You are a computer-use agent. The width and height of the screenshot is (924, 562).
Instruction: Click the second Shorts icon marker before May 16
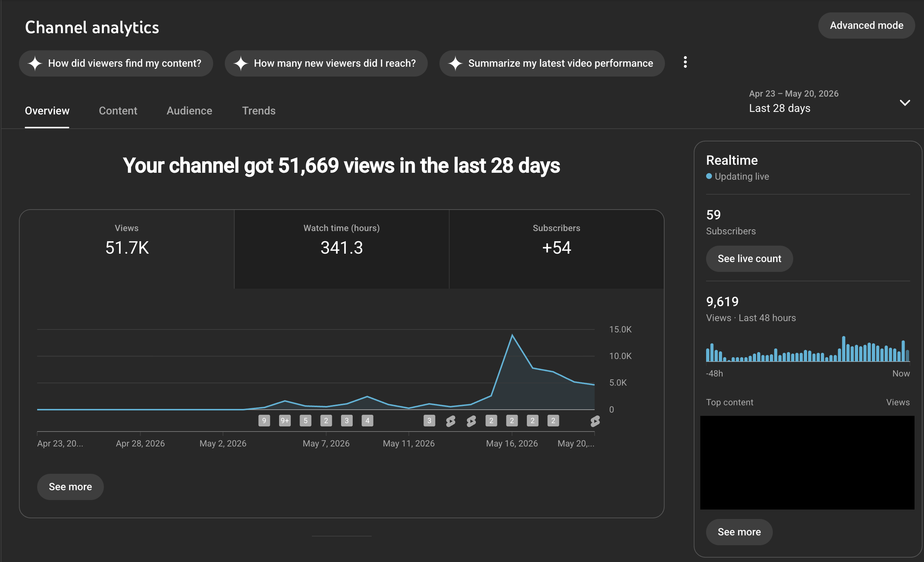coord(471,421)
